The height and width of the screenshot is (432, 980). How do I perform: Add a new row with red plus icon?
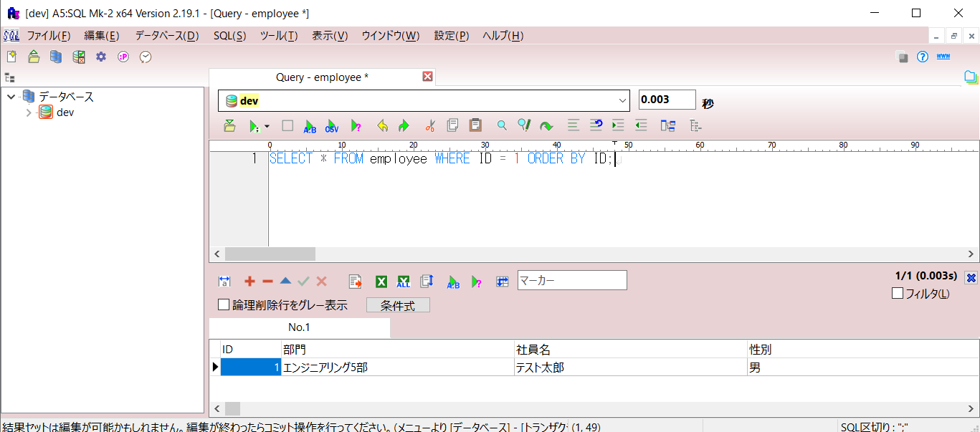click(249, 282)
